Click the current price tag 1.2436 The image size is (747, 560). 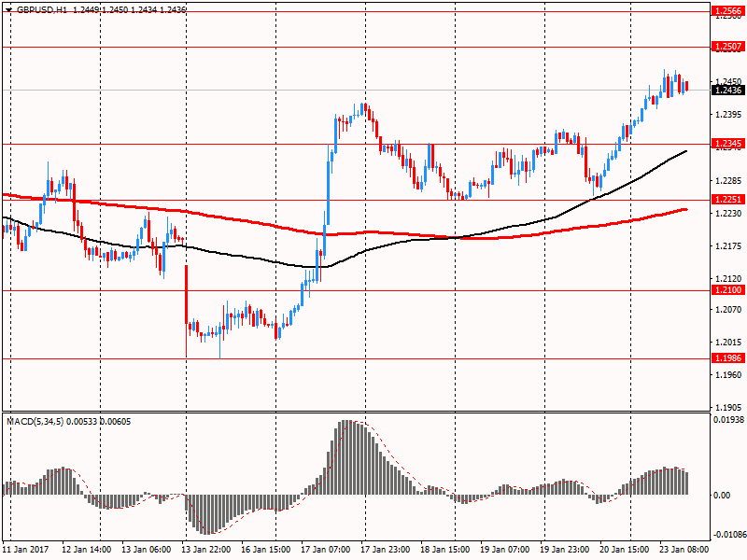point(727,90)
